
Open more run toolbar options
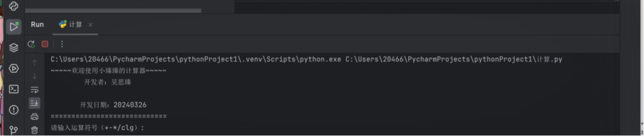pyautogui.click(x=62, y=44)
